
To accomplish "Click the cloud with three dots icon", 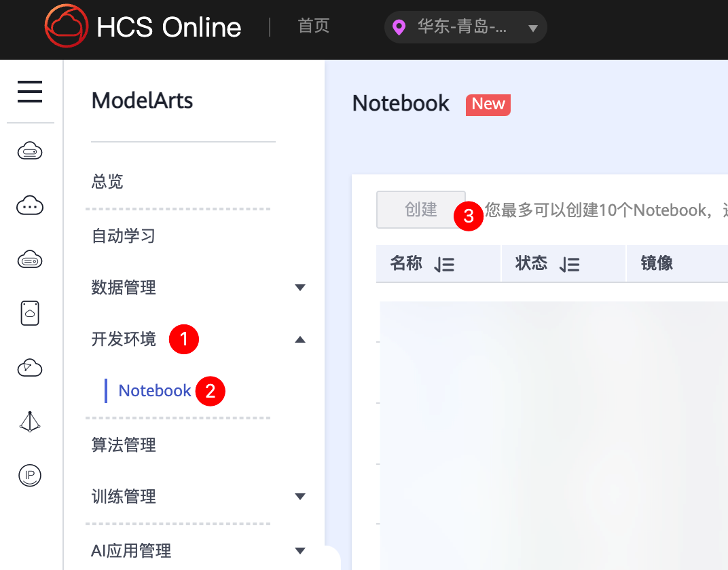I will (30, 205).
